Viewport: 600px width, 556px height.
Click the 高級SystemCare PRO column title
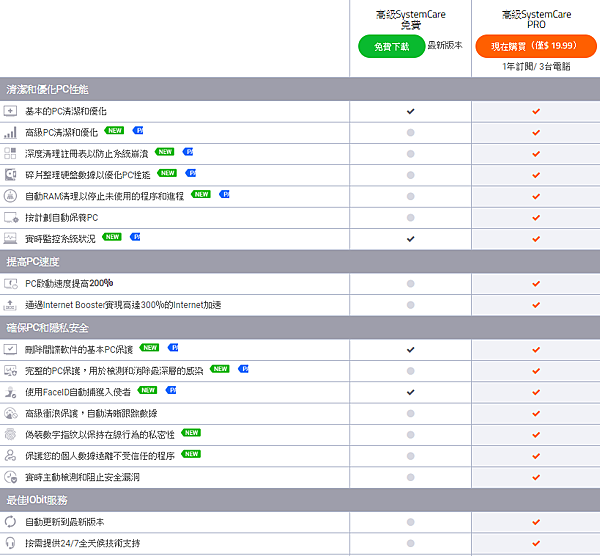pyautogui.click(x=536, y=20)
